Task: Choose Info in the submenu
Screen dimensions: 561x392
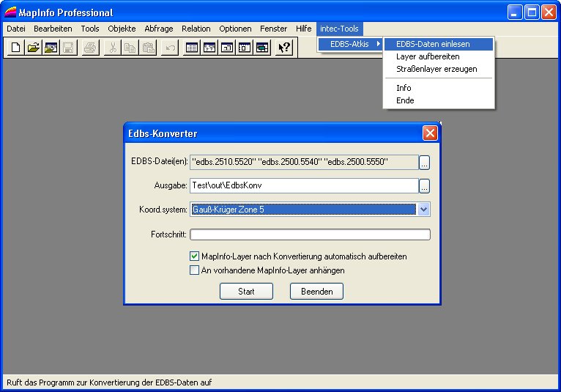Action: coord(439,88)
